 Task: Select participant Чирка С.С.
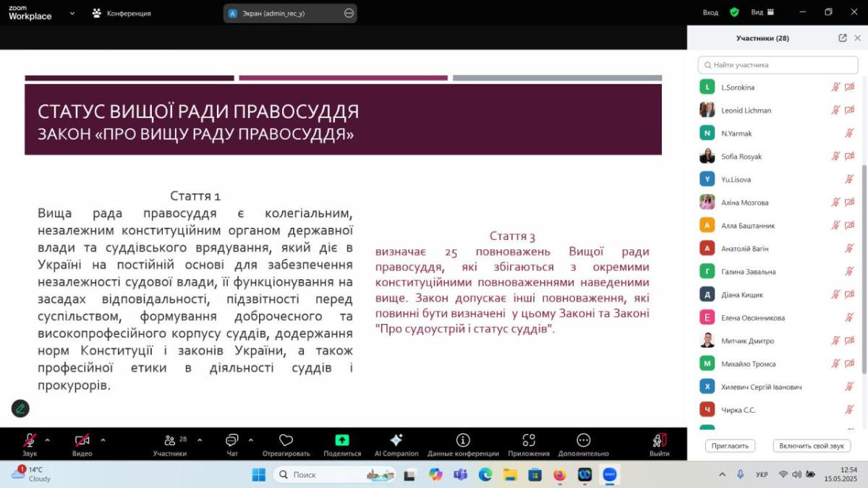(x=778, y=410)
